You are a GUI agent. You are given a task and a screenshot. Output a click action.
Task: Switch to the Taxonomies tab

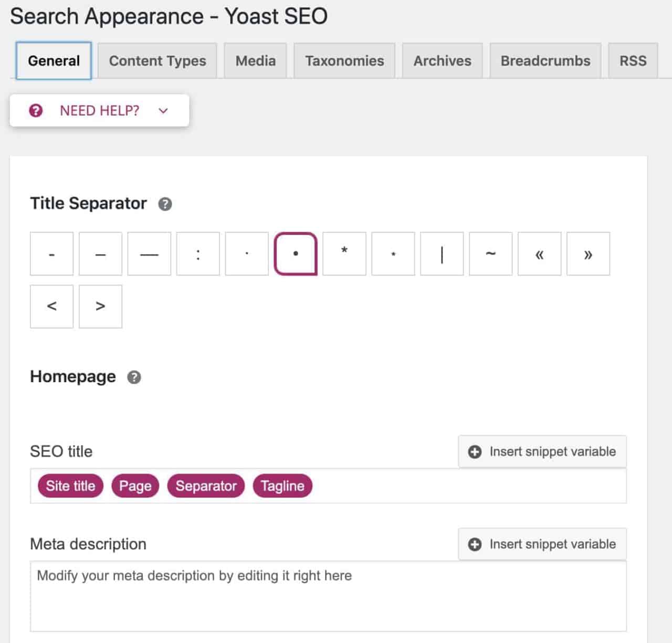(x=344, y=61)
